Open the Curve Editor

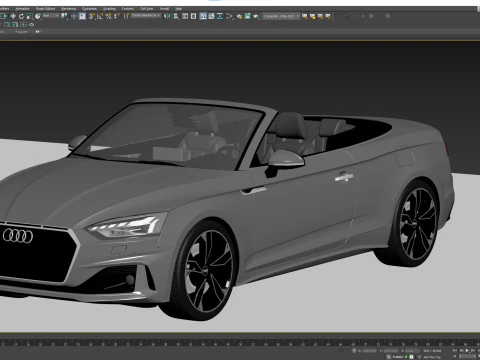(x=211, y=16)
